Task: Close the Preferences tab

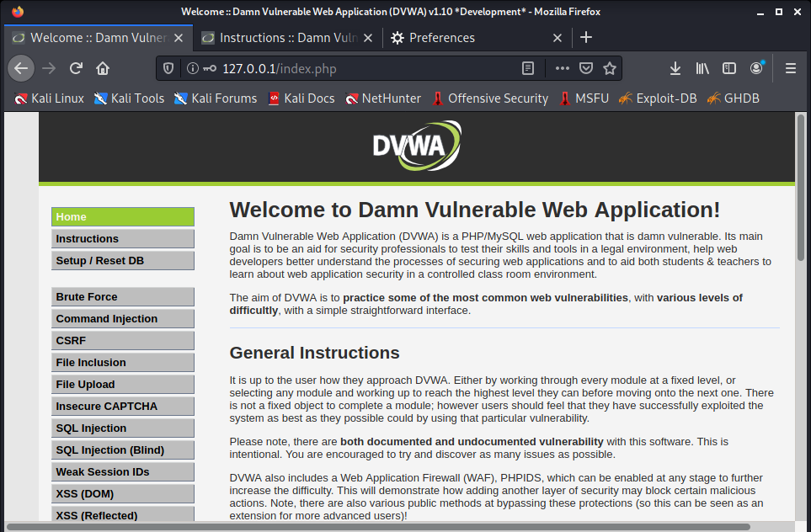Action: (x=557, y=38)
